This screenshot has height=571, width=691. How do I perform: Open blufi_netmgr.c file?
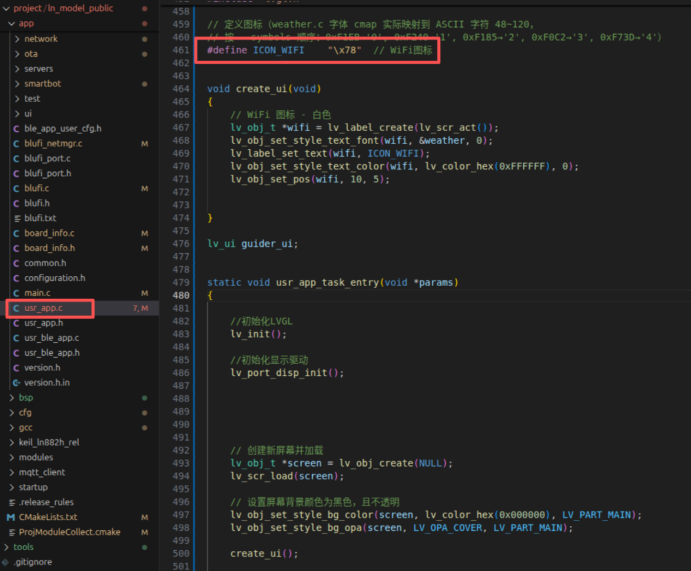click(53, 144)
